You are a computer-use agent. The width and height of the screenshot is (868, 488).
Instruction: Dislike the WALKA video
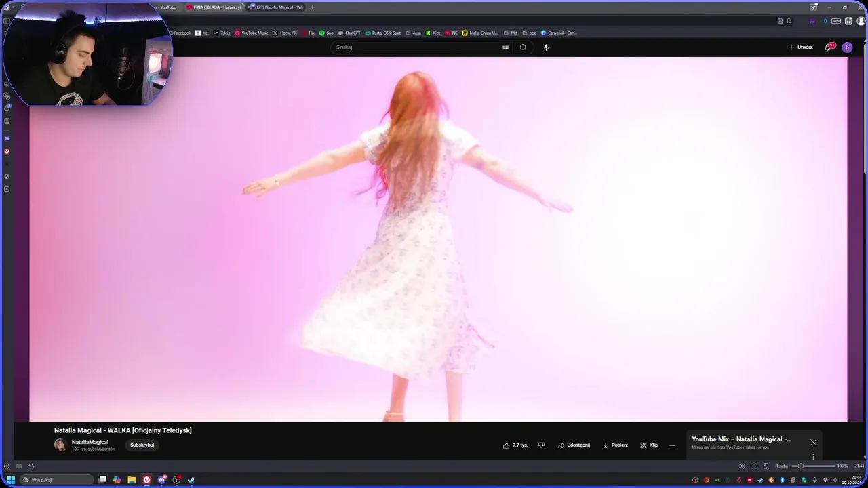click(541, 445)
